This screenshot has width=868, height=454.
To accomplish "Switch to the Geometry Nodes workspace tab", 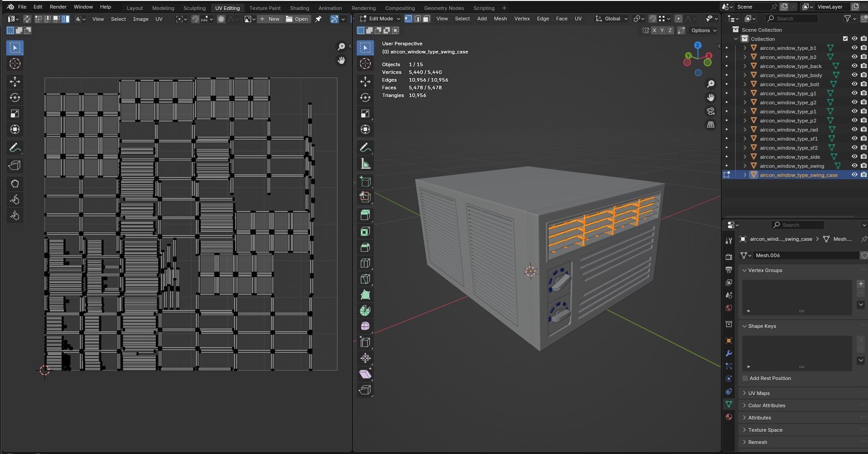I will click(444, 8).
